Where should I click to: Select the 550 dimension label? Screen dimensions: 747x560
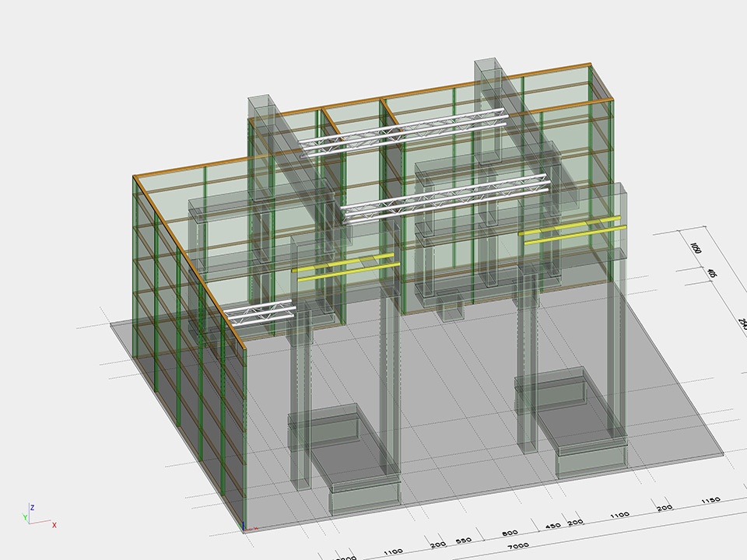coord(462,541)
